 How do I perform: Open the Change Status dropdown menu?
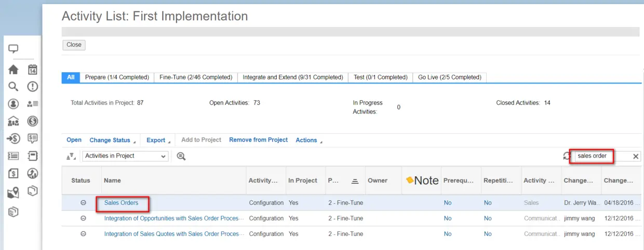[112, 140]
